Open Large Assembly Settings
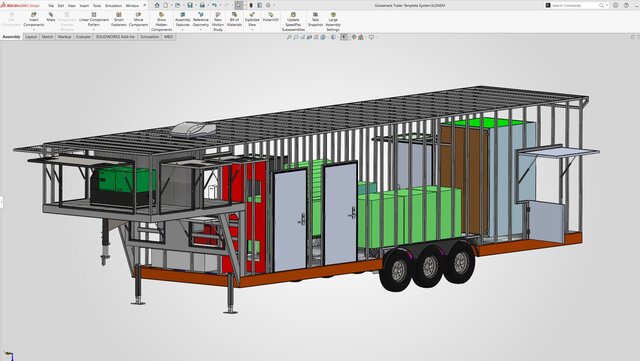The width and height of the screenshot is (640, 361). tap(333, 22)
